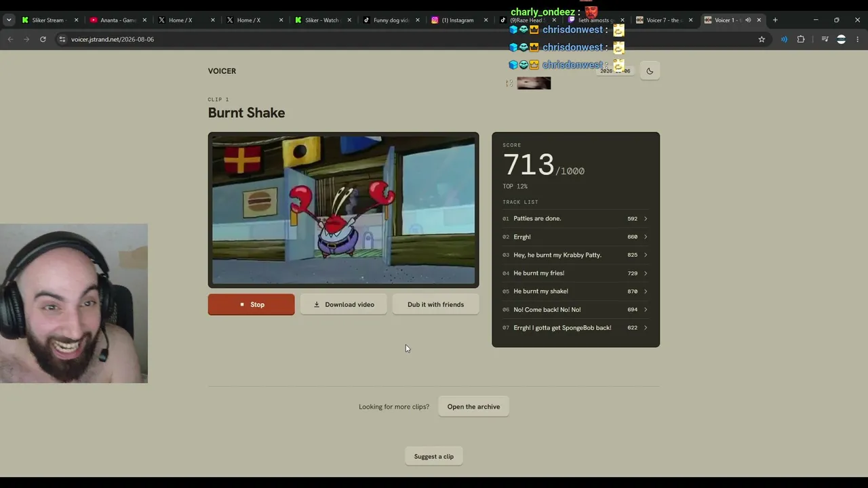The height and width of the screenshot is (488, 868).
Task: Expand track 03 burnt my Krabby Patty
Action: (x=575, y=255)
